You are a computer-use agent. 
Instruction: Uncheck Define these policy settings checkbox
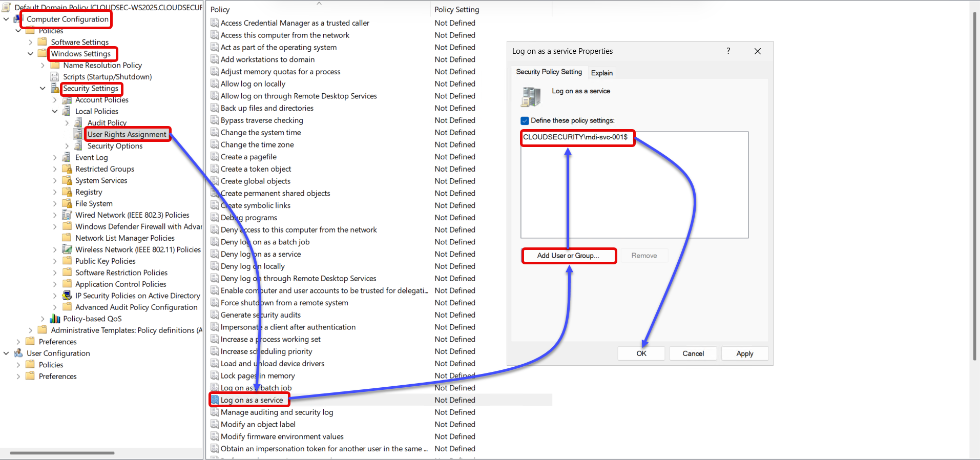coord(525,121)
